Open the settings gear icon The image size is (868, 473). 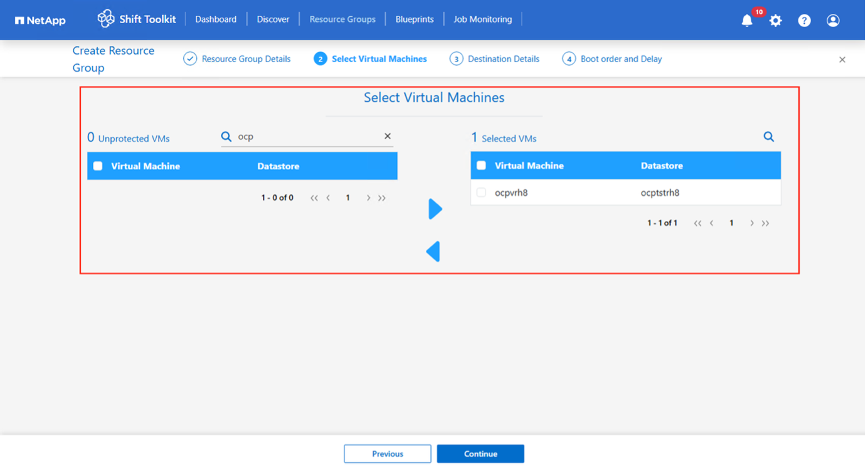[x=776, y=21]
